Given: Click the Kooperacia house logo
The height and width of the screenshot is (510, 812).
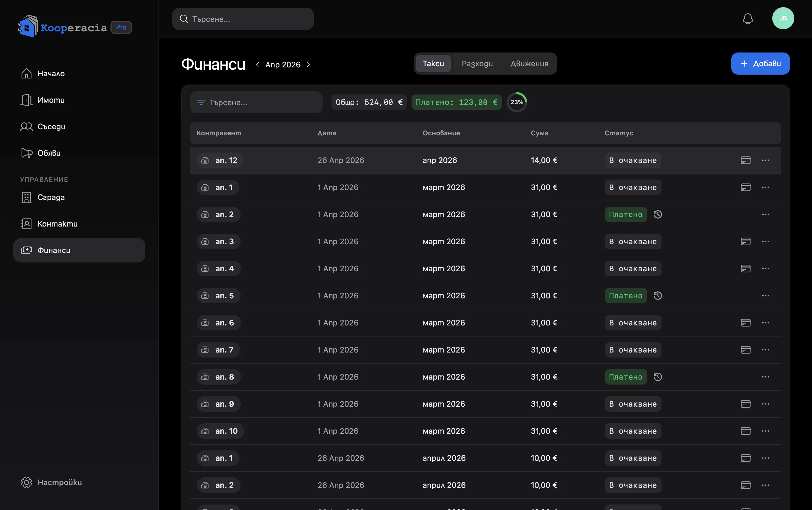Looking at the screenshot, I should (27, 26).
